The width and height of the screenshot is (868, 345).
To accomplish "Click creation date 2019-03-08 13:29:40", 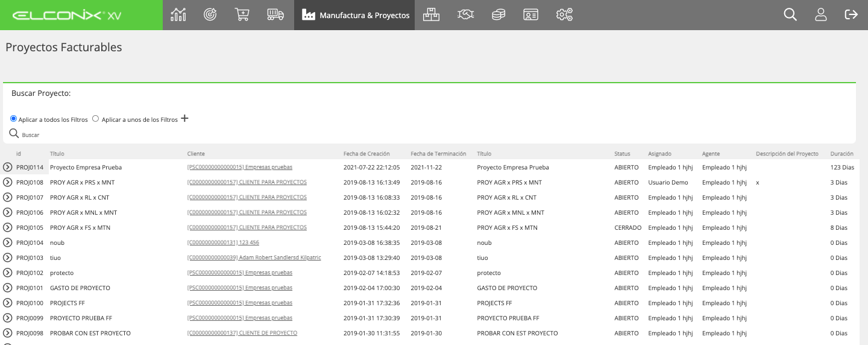I will (x=371, y=258).
